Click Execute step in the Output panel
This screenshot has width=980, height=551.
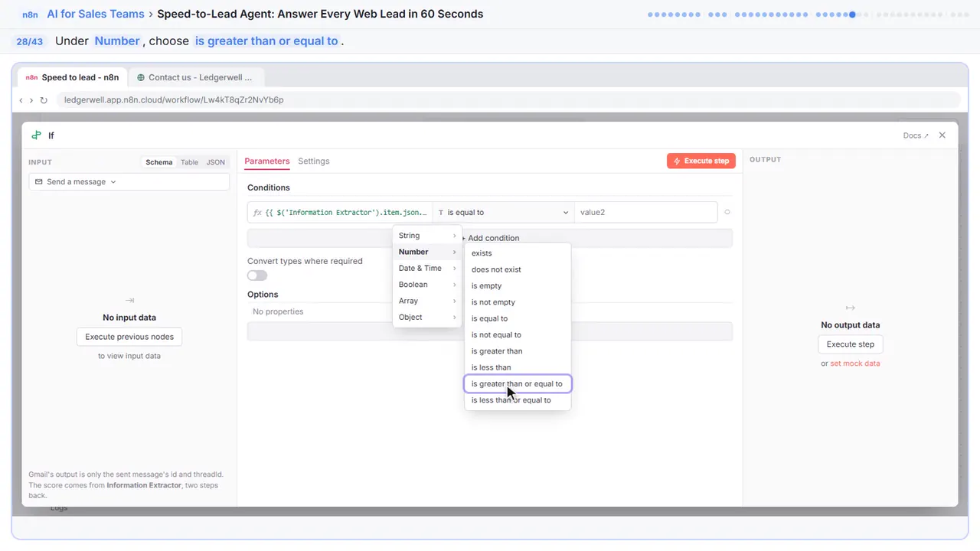851,344
